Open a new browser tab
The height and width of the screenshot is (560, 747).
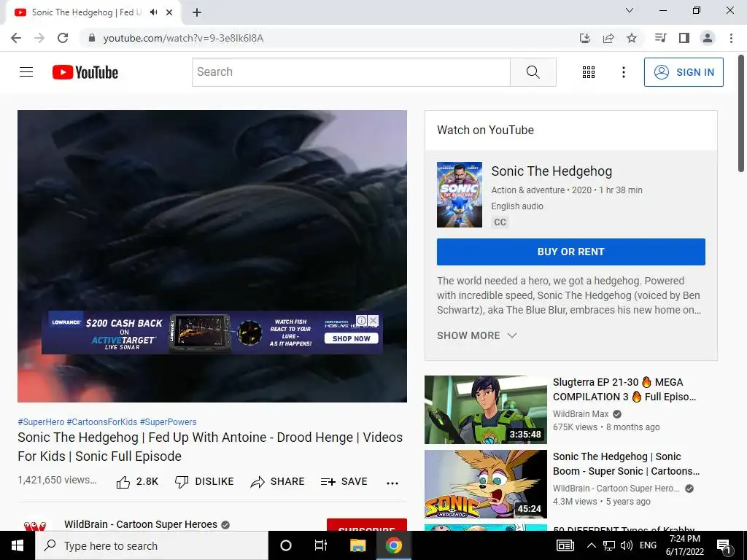197,13
